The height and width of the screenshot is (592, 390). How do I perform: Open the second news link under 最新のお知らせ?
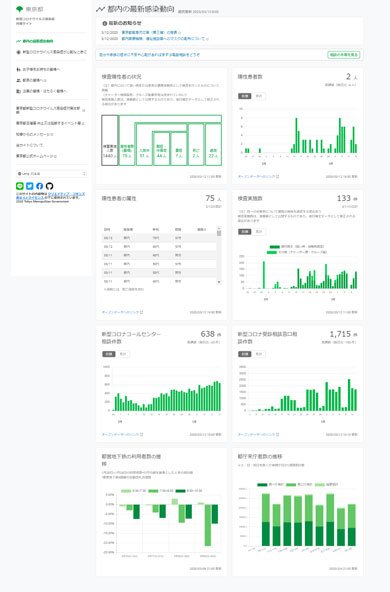165,39
